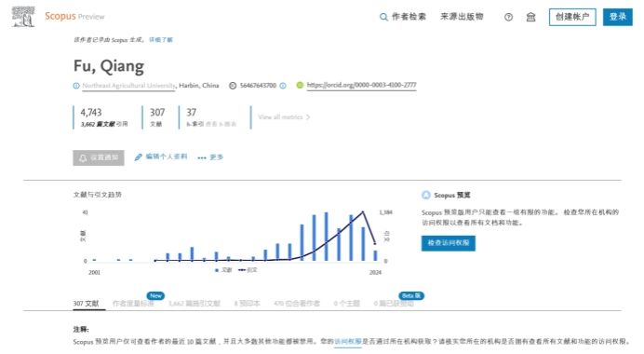Click the info icon after the author ID

pos(283,86)
